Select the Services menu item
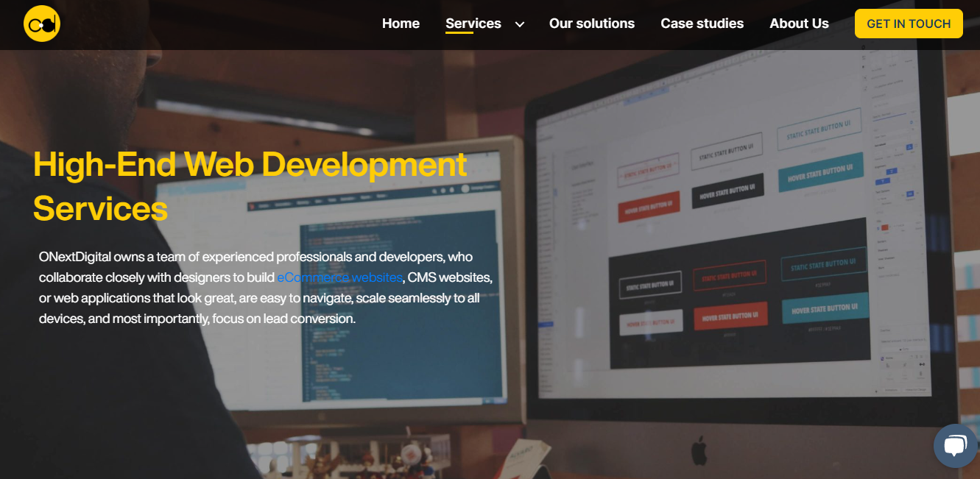 (473, 24)
